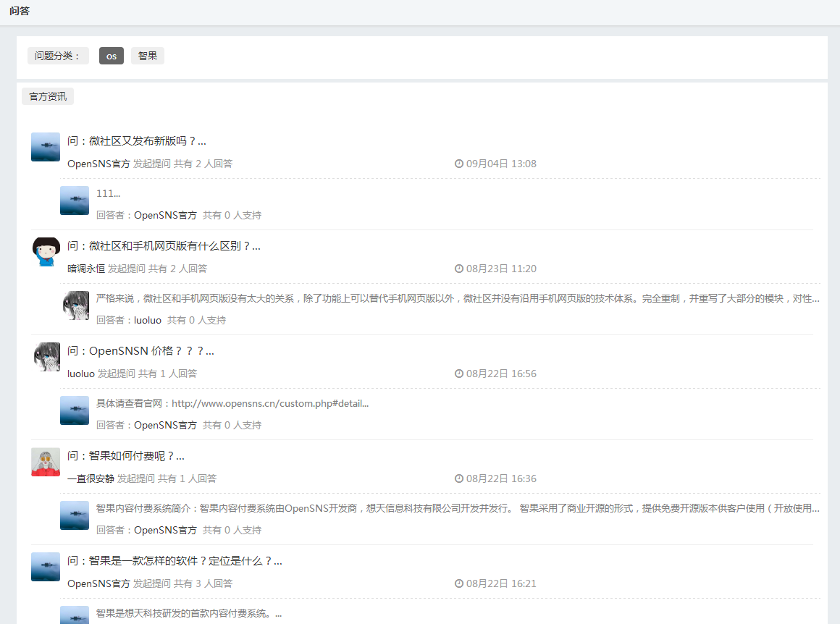The height and width of the screenshot is (624, 840).
Task: Click asker avatar for 智果是一款怎样的软件
Action: coord(46,567)
